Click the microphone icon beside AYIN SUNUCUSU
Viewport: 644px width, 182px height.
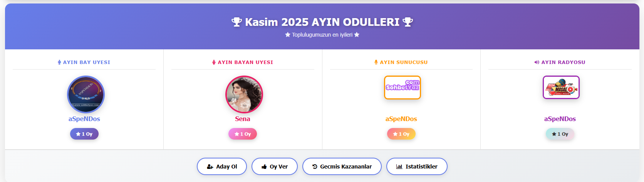(x=376, y=62)
